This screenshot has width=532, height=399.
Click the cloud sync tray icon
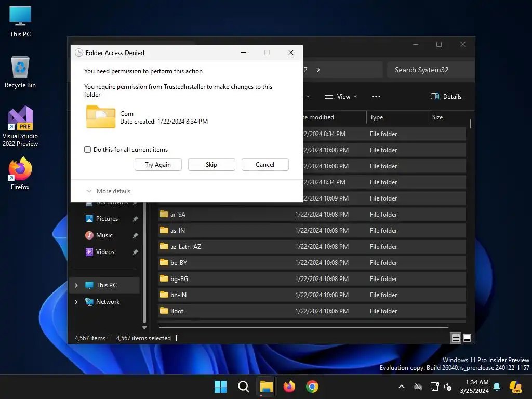(418, 387)
